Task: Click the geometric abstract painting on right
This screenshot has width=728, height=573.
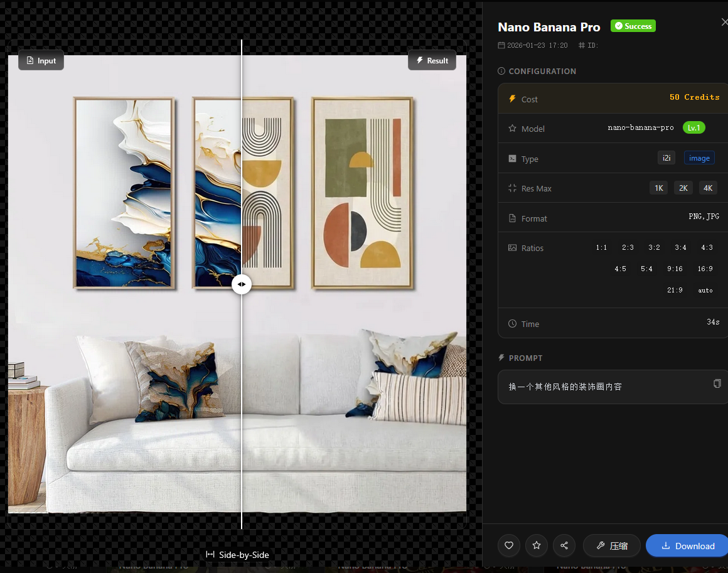Action: (x=362, y=193)
